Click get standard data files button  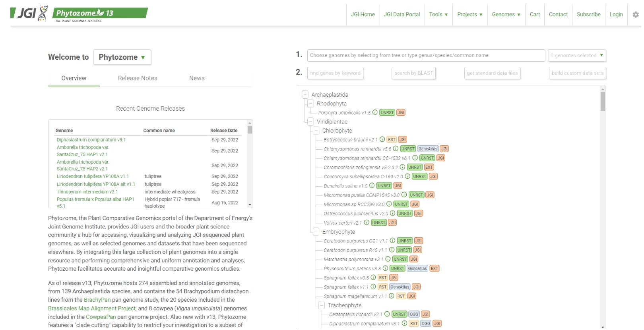tap(492, 73)
